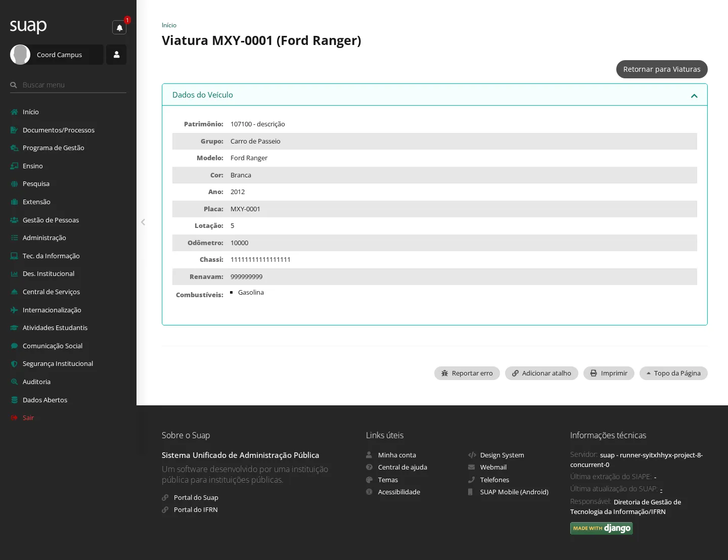Click the user profile icon button
This screenshot has width=728, height=560.
(x=116, y=55)
